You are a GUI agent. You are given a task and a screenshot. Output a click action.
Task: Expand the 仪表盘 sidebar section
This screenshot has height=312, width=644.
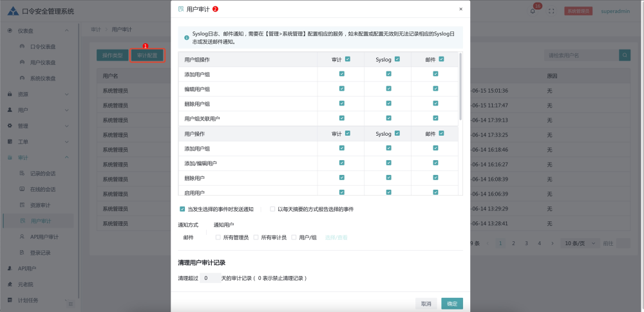click(x=39, y=30)
